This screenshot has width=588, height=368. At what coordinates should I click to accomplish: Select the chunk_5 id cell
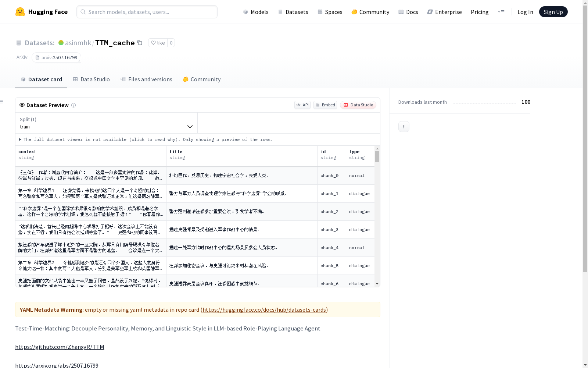click(331, 266)
